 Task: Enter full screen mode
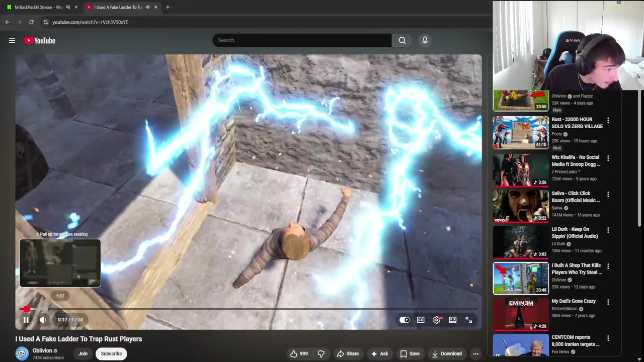click(x=468, y=320)
